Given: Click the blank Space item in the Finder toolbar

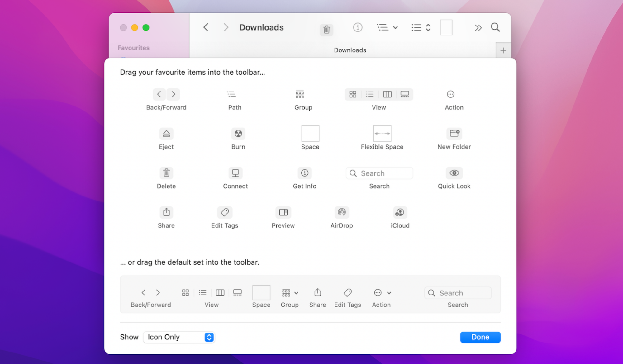Looking at the screenshot, I should (x=446, y=27).
